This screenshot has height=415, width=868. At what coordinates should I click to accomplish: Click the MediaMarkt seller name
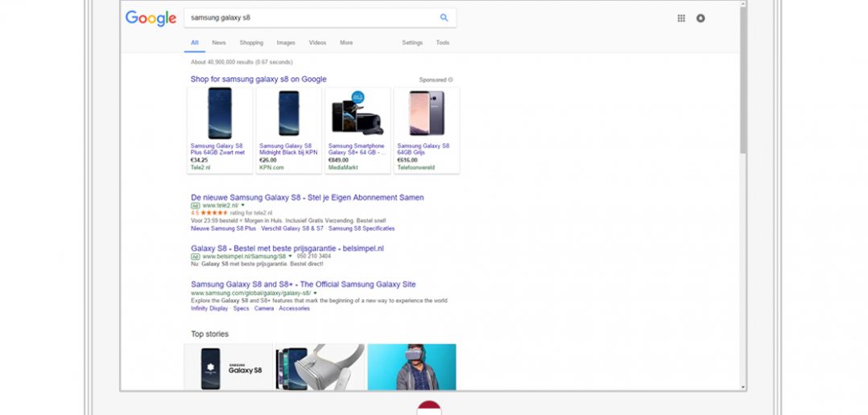(x=343, y=167)
